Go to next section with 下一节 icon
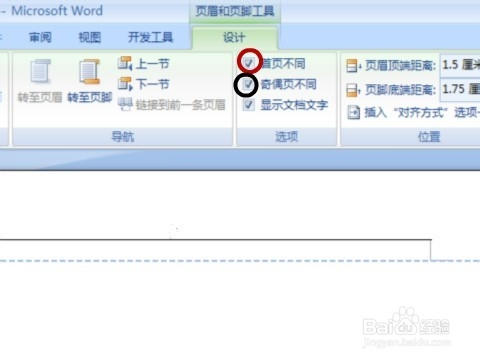480x360 pixels. pyautogui.click(x=125, y=84)
